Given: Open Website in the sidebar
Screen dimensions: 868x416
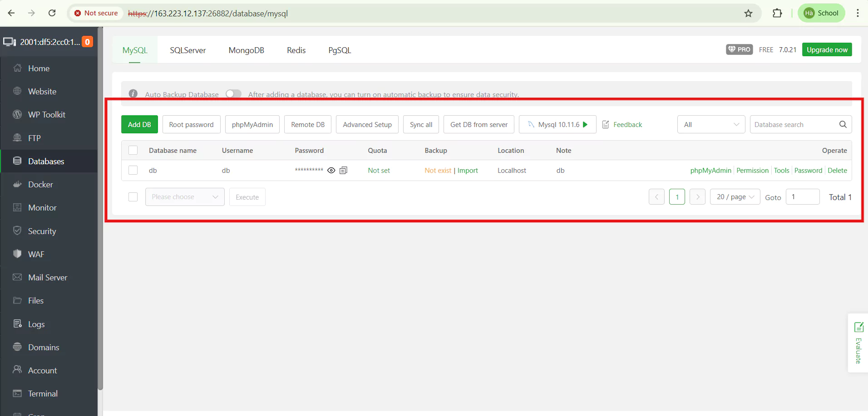Looking at the screenshot, I should 49,92.
